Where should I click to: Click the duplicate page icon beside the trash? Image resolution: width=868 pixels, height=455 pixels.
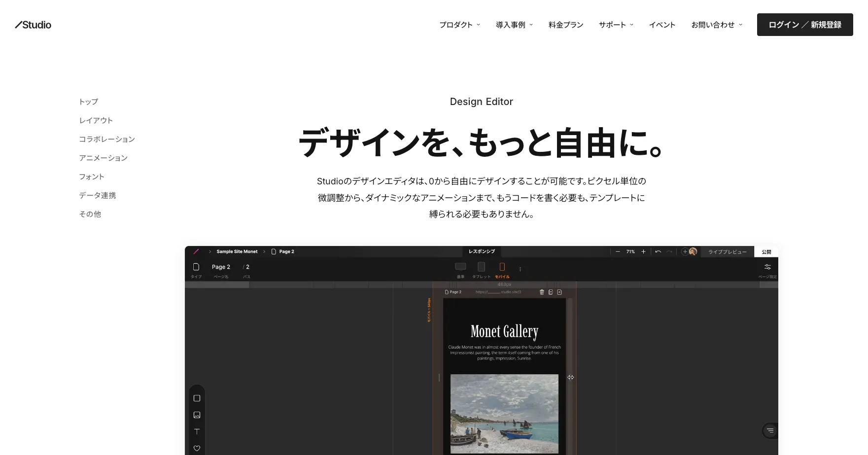click(x=551, y=292)
